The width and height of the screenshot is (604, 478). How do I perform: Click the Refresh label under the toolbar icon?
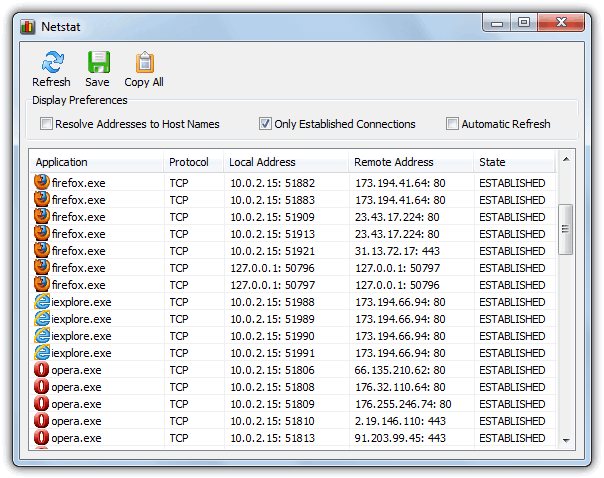click(51, 82)
